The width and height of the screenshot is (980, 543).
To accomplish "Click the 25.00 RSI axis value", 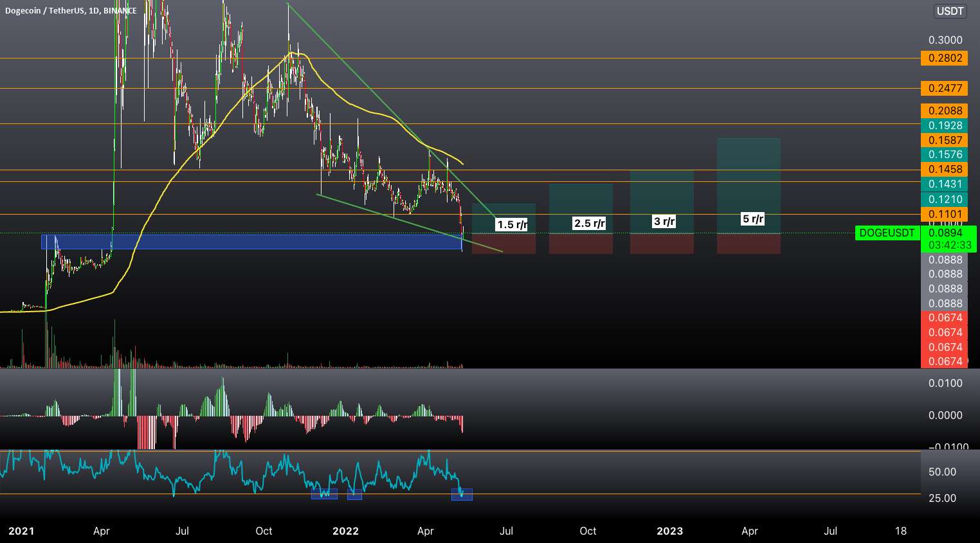I will (x=942, y=498).
